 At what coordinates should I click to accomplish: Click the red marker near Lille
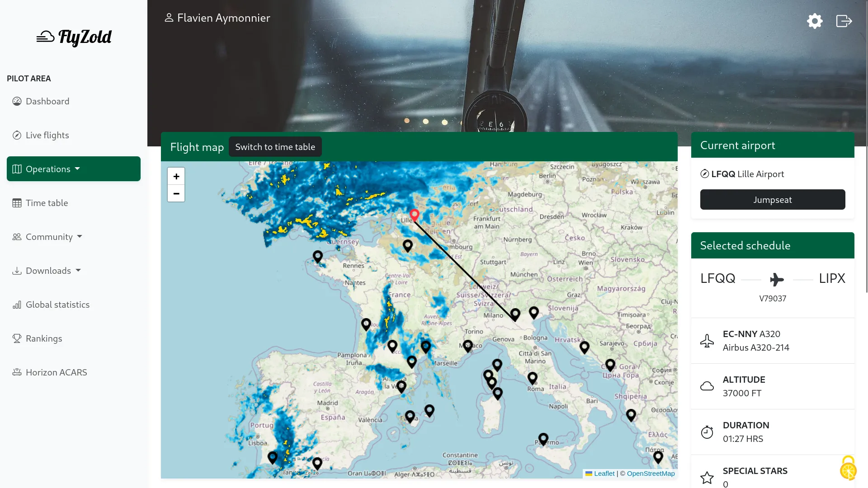point(415,216)
